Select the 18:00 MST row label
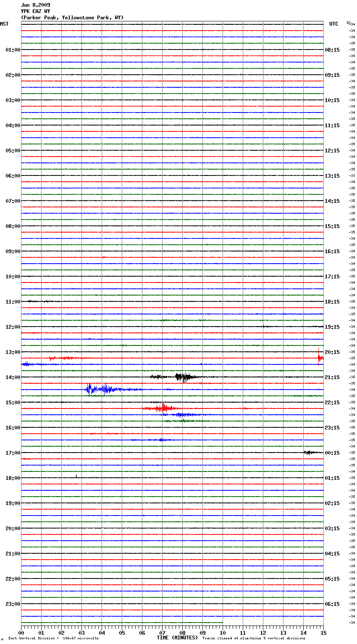This screenshot has height=644, width=357. point(13,478)
